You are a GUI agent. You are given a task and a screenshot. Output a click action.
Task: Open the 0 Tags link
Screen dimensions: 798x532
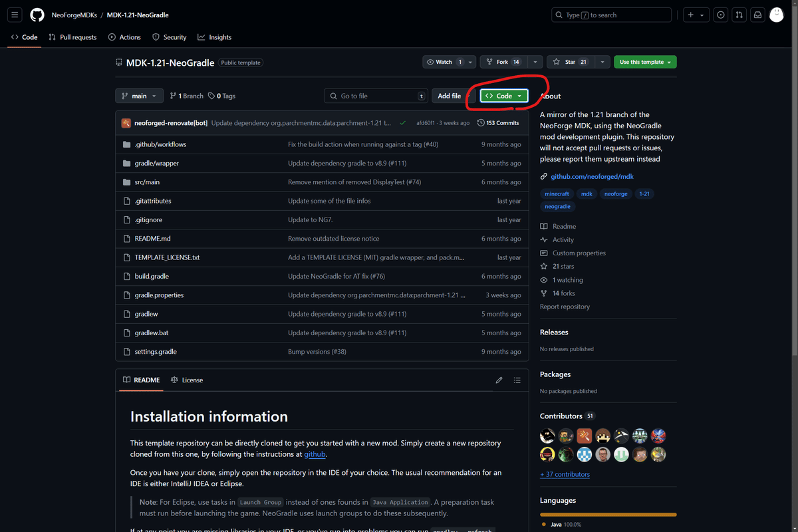(222, 96)
